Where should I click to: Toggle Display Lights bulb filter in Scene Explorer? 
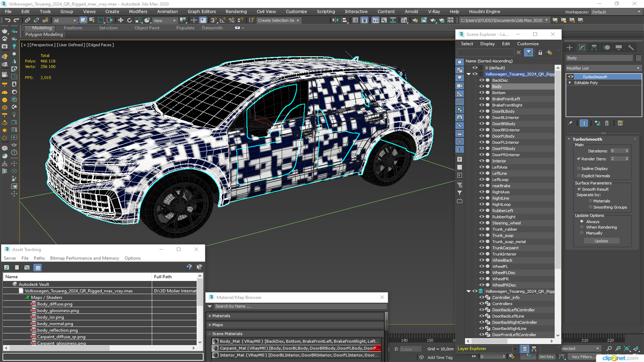point(460,78)
